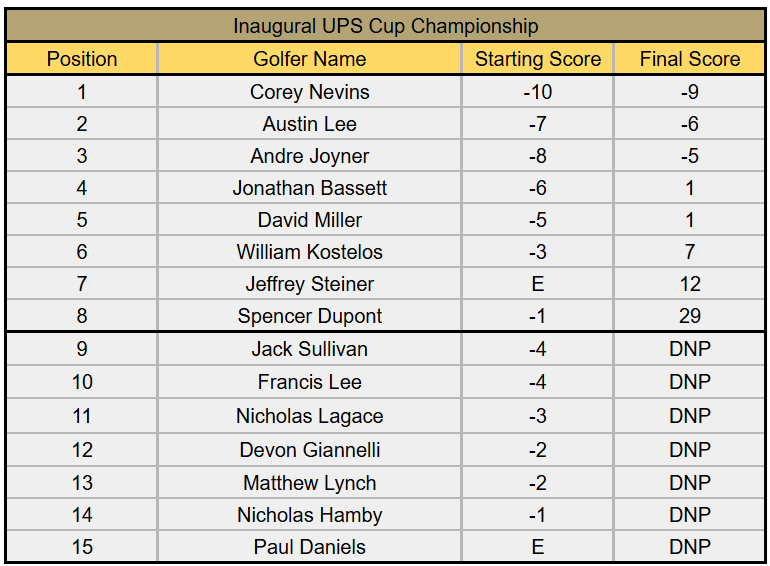Click the Andre Joyner cell
770x566 pixels.
point(309,156)
